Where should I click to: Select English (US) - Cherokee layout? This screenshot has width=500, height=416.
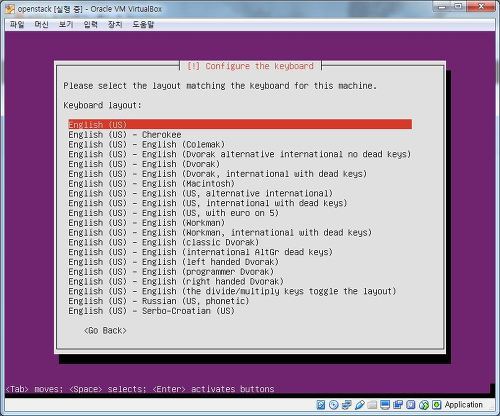tap(125, 134)
